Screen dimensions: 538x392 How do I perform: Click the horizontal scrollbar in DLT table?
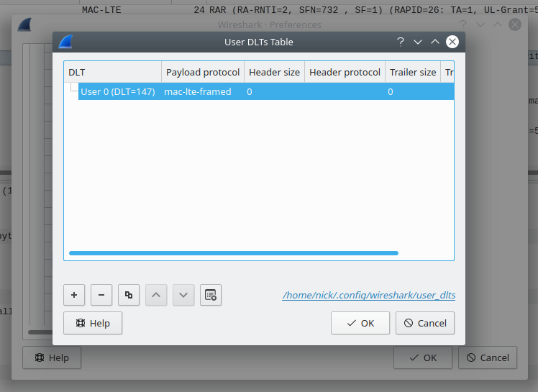click(x=234, y=253)
